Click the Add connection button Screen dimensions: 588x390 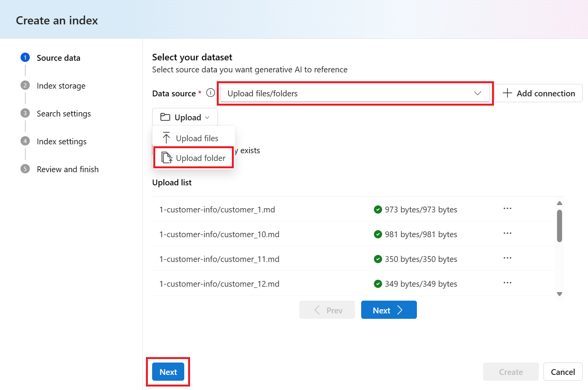538,93
